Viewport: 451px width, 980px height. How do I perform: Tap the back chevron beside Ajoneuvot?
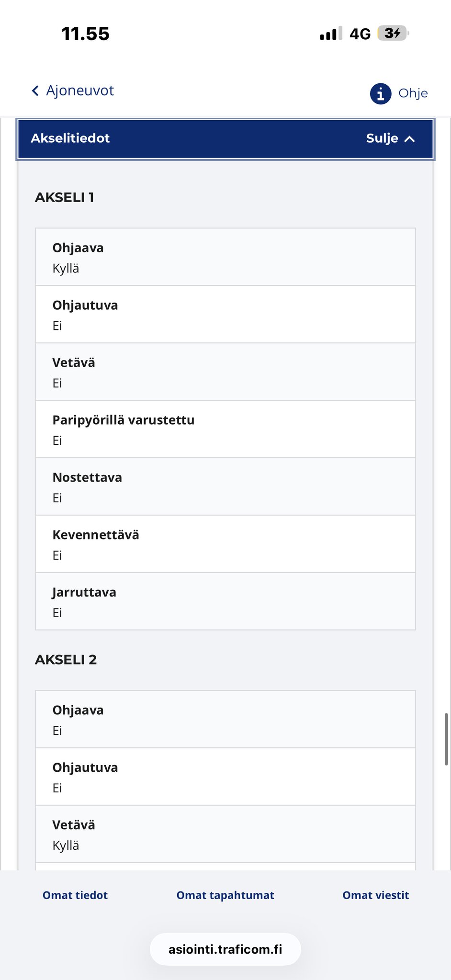tap(35, 91)
